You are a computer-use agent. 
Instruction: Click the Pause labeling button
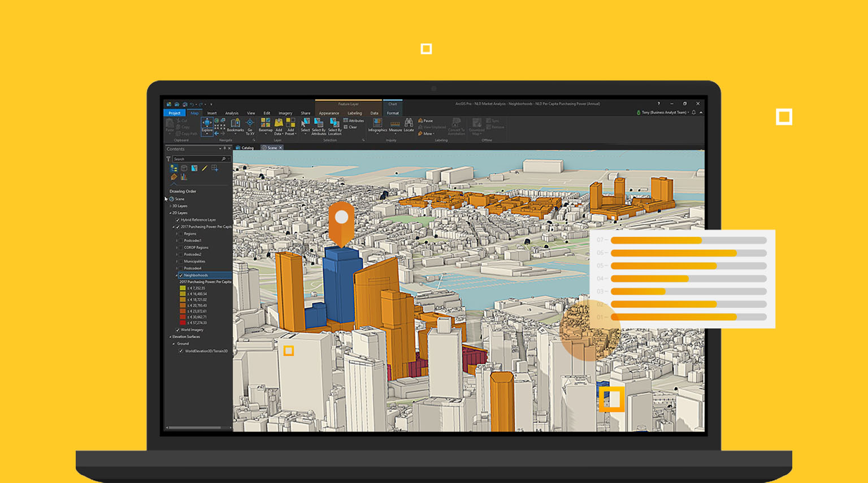coord(426,120)
